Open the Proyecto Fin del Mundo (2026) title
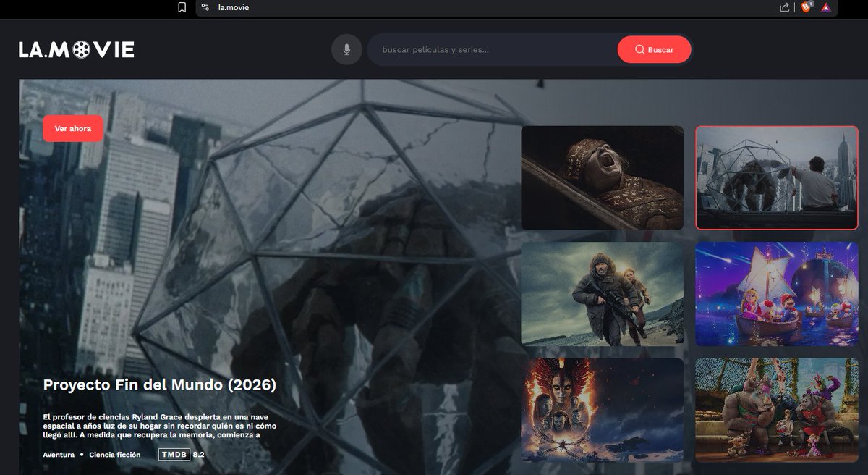Image resolution: width=868 pixels, height=475 pixels. point(160,385)
